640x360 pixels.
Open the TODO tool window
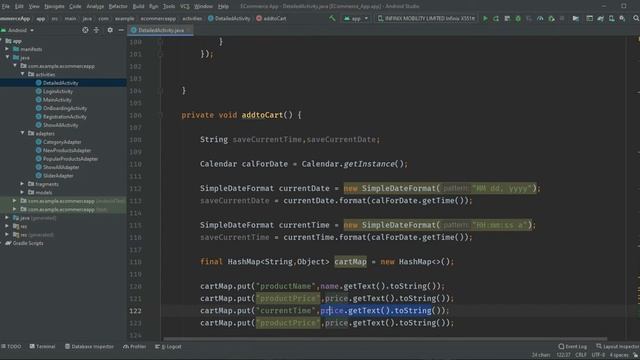(11, 347)
